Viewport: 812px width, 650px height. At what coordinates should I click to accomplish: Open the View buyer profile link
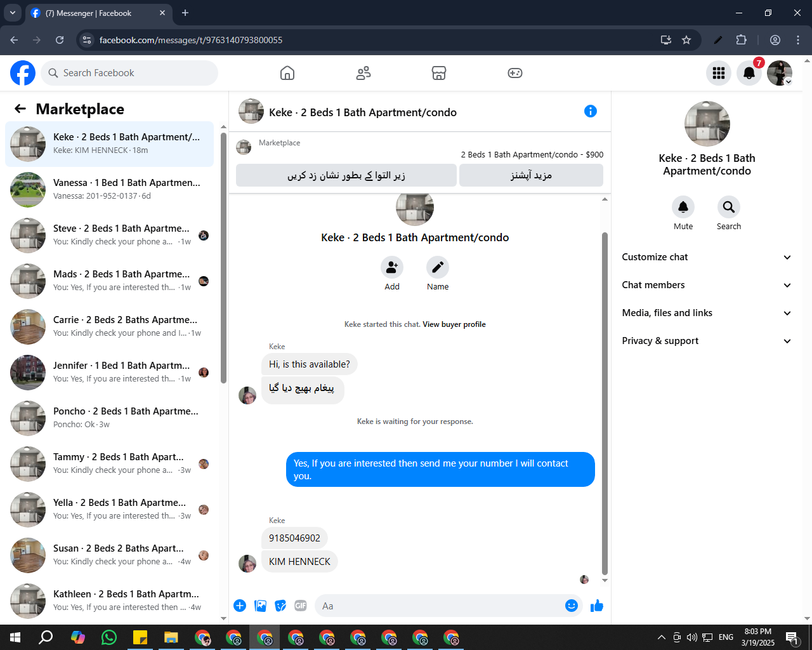[454, 324]
